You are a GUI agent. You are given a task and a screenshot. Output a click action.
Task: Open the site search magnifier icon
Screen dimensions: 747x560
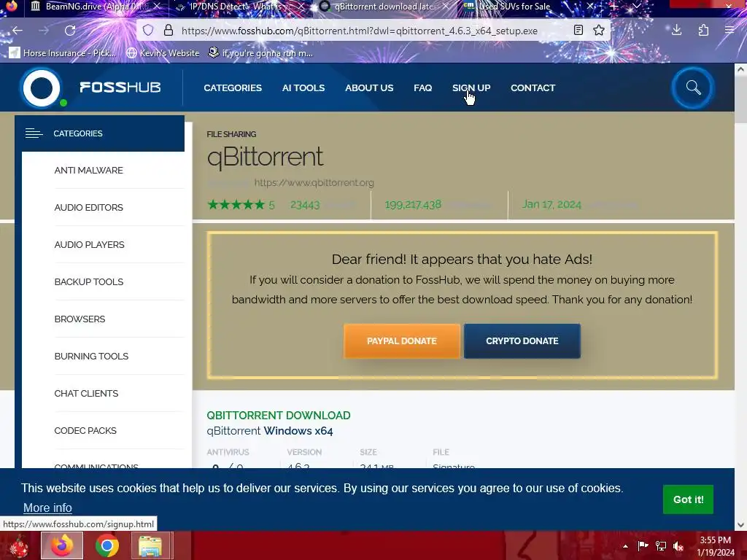(x=693, y=87)
